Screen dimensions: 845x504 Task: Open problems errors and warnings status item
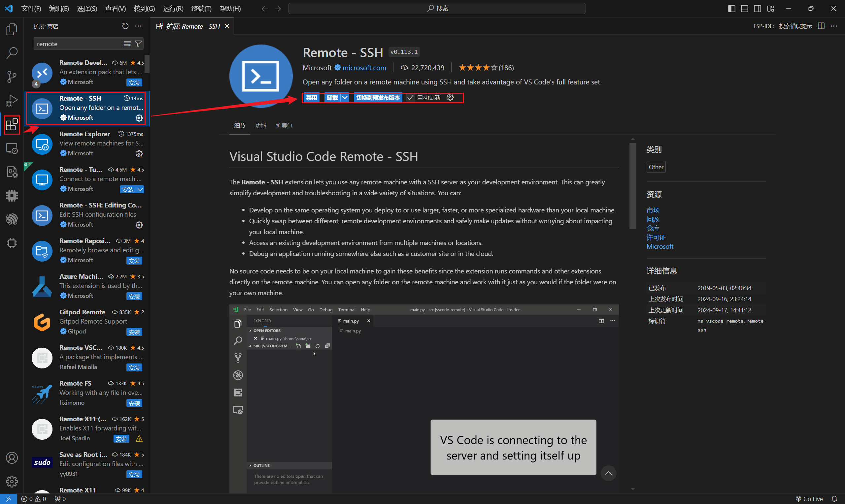coord(34,499)
